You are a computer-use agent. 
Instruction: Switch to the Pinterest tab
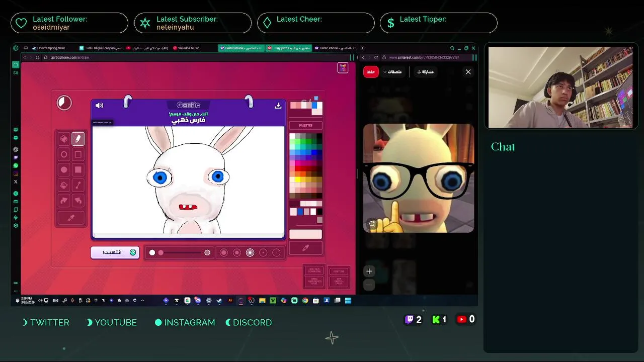288,48
